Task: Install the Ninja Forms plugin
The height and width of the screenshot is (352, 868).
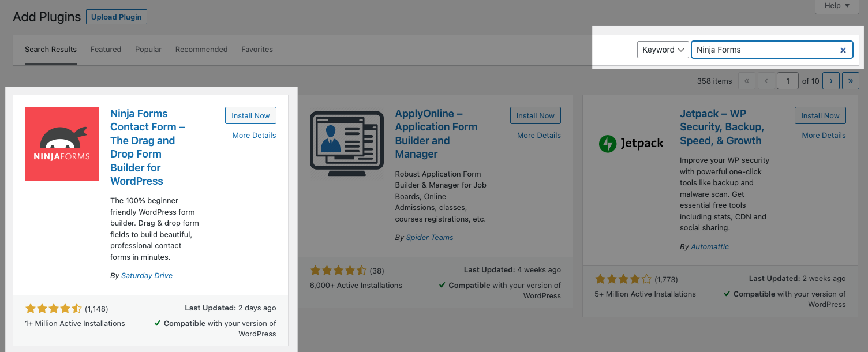Action: coord(250,115)
